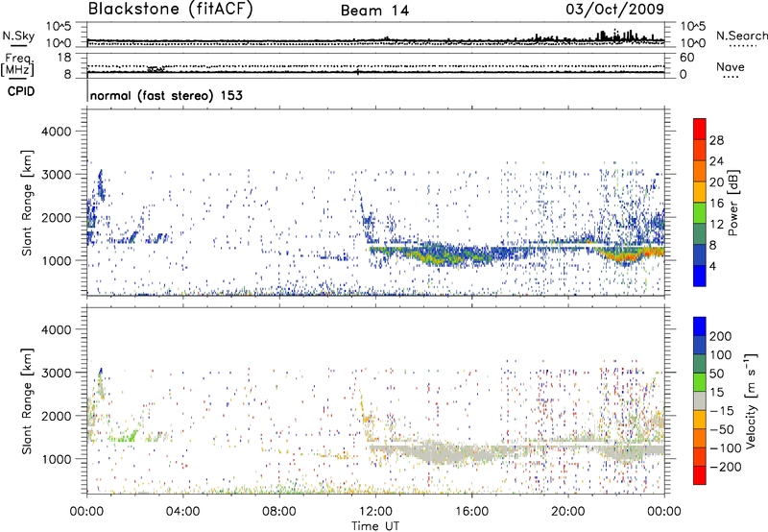Click the 'Power [dB]' colorbar label
The image size is (768, 532).
tap(733, 203)
